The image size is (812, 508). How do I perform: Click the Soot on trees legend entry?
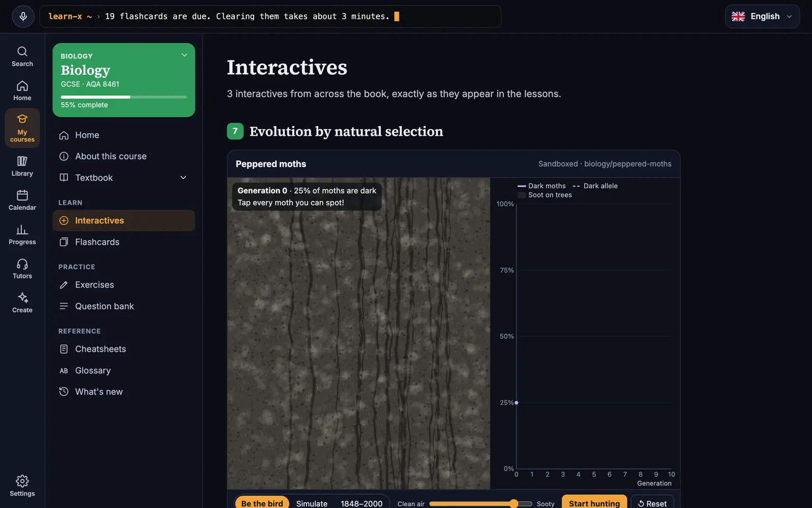(x=545, y=195)
